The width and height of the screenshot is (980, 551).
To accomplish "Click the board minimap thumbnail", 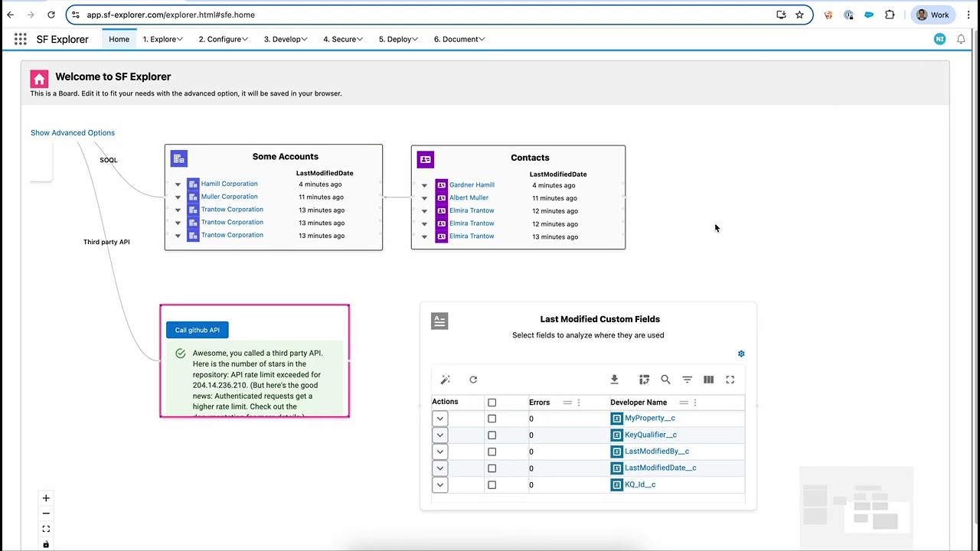I will point(856,500).
